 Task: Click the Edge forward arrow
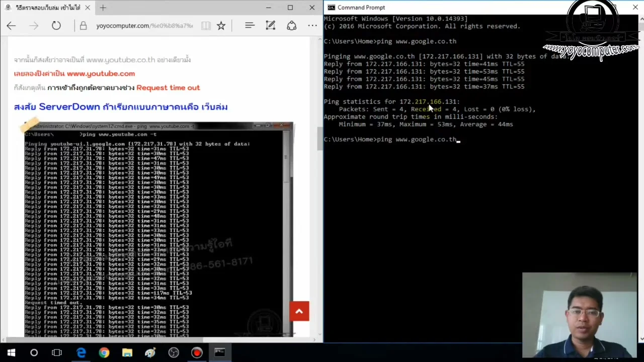34,26
